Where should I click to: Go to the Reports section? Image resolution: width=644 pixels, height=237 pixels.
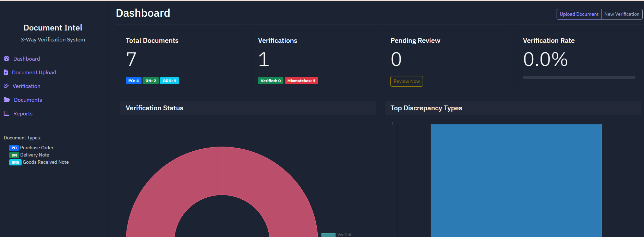23,113
